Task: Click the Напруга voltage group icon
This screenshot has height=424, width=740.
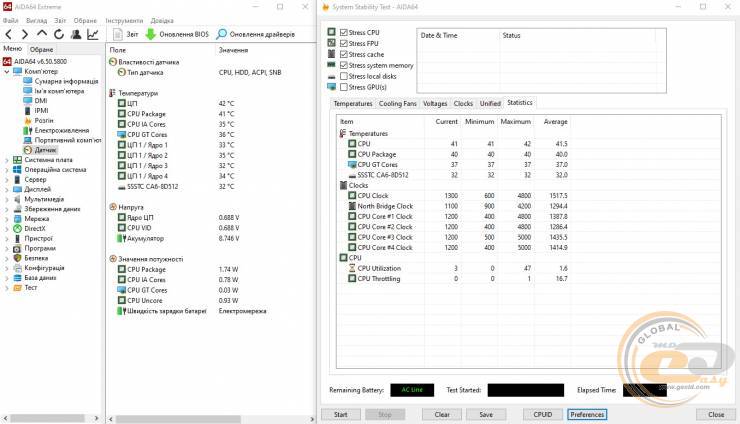Action: pos(113,207)
